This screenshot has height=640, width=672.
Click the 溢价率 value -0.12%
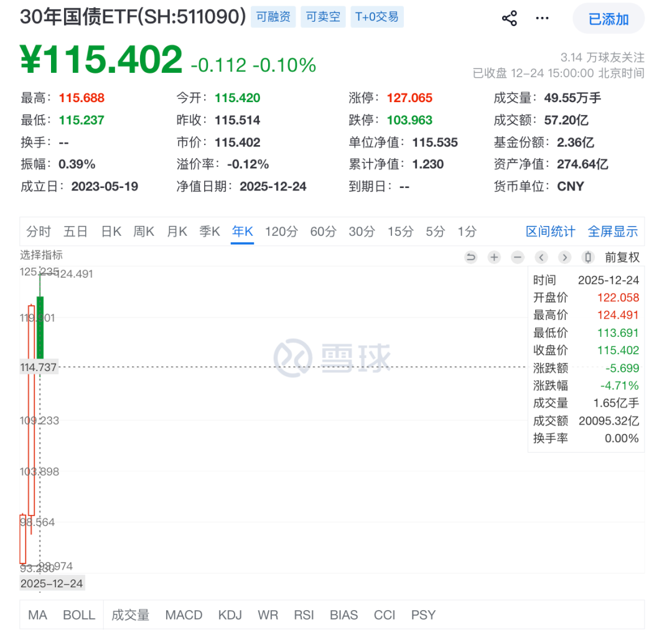click(x=248, y=164)
